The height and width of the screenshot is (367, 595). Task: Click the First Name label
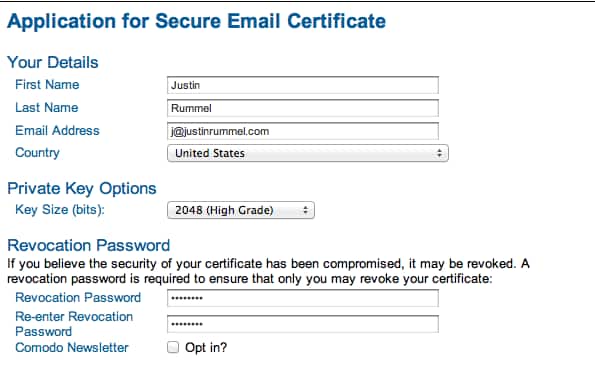tap(47, 85)
